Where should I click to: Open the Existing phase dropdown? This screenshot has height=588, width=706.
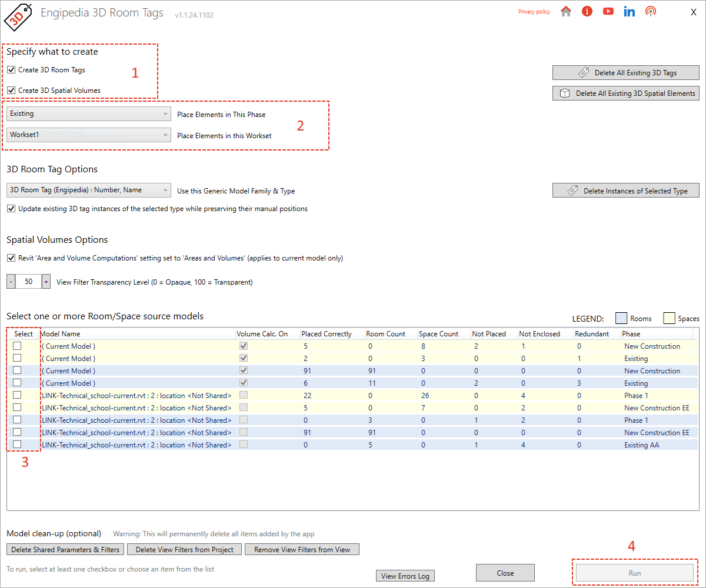[89, 113]
